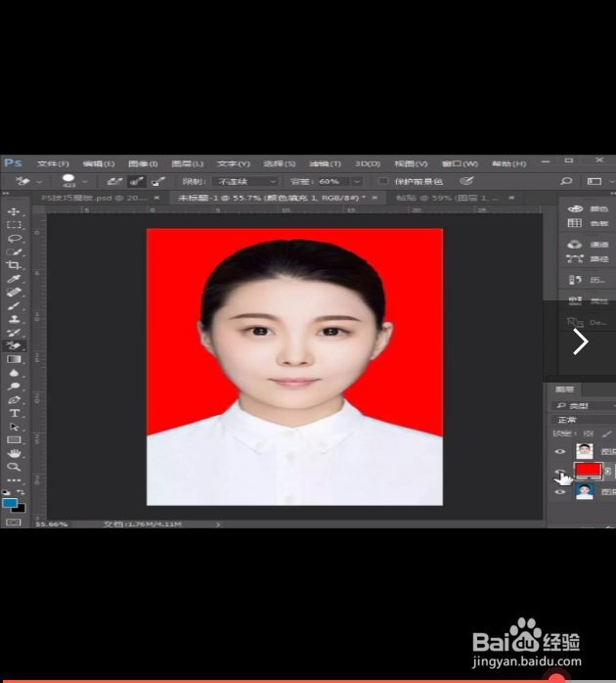Reset default foreground and background colors

(x=6, y=492)
